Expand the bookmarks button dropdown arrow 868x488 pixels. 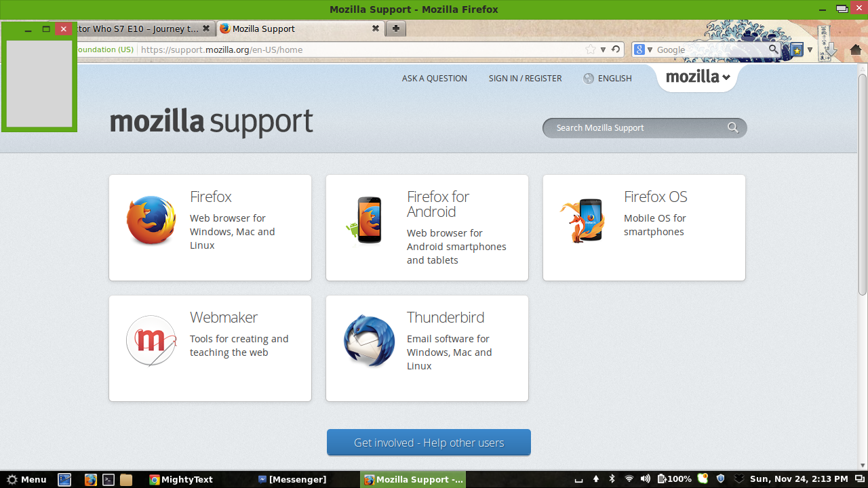810,49
